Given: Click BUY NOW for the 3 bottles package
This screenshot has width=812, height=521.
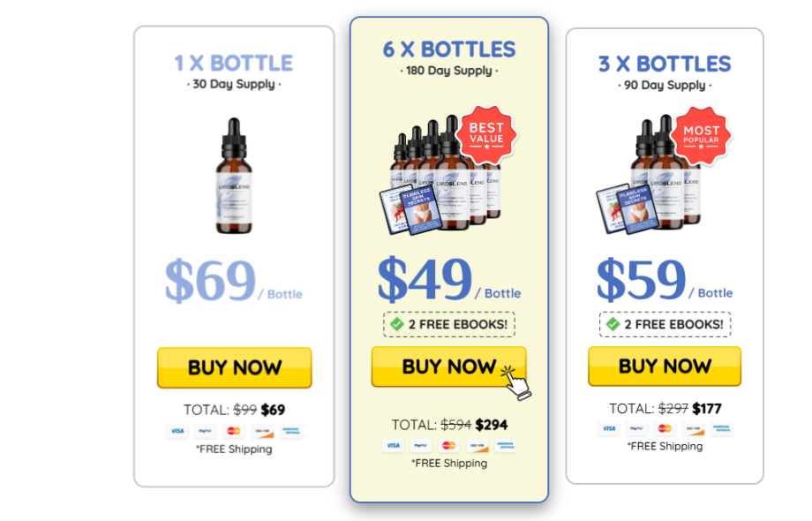Looking at the screenshot, I should pyautogui.click(x=665, y=366).
